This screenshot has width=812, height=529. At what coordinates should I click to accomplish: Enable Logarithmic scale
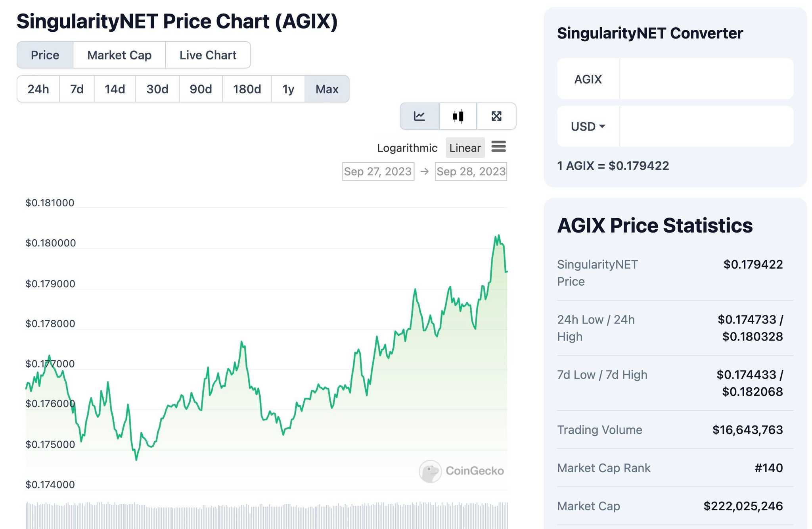407,148
